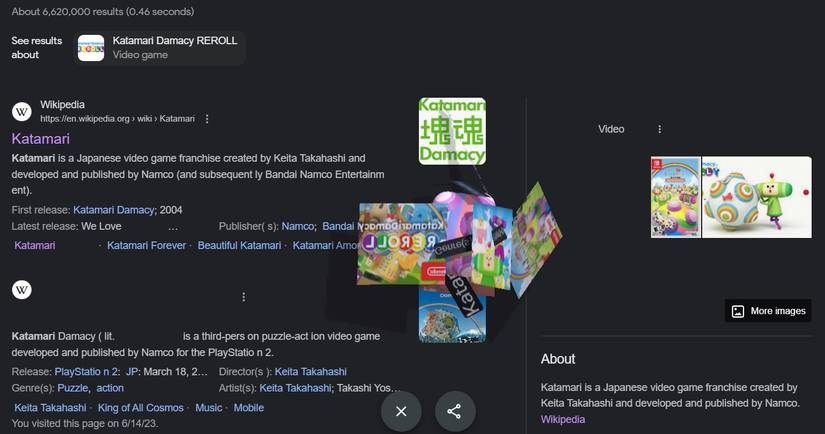
Task: Click the Wikipedia favicon beside the Katamari result
Action: tap(22, 112)
